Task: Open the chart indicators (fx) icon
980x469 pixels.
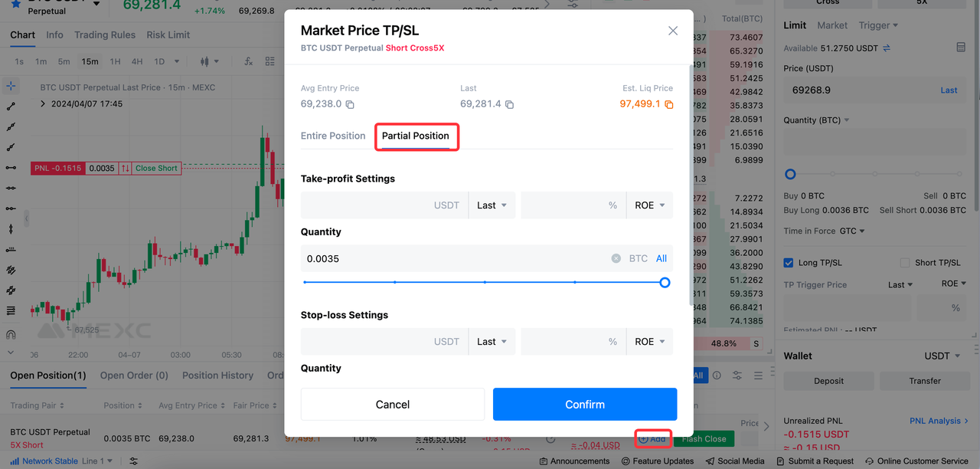Action: pyautogui.click(x=248, y=61)
